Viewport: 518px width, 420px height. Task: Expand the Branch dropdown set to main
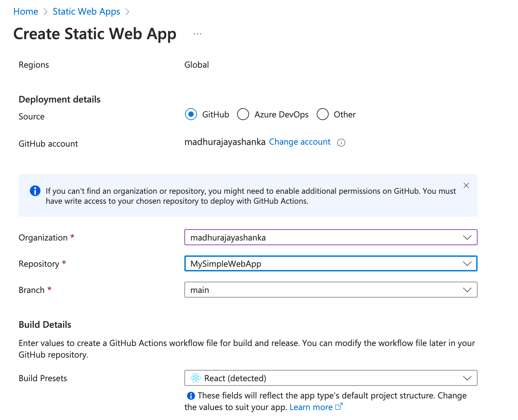[331, 290]
